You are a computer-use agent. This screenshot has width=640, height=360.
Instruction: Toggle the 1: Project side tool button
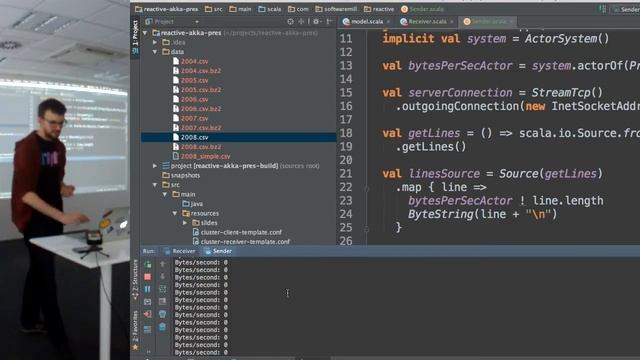pyautogui.click(x=135, y=37)
